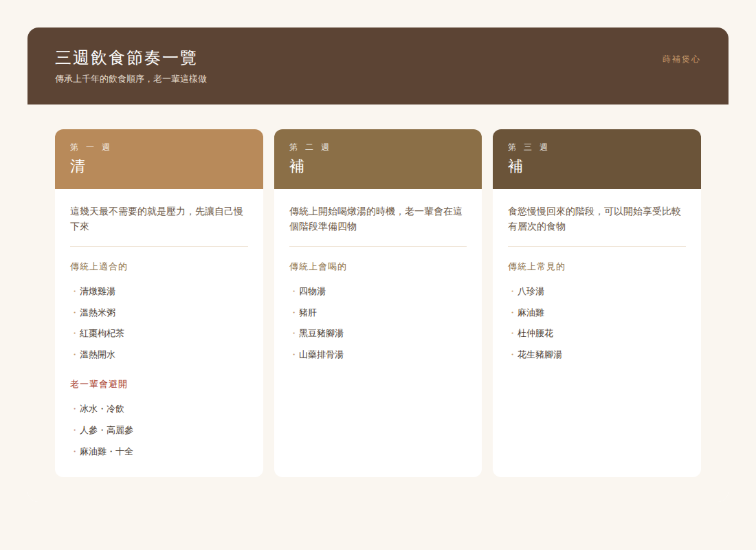
Task: Select 麻油雞 in the third week card
Action: (531, 313)
